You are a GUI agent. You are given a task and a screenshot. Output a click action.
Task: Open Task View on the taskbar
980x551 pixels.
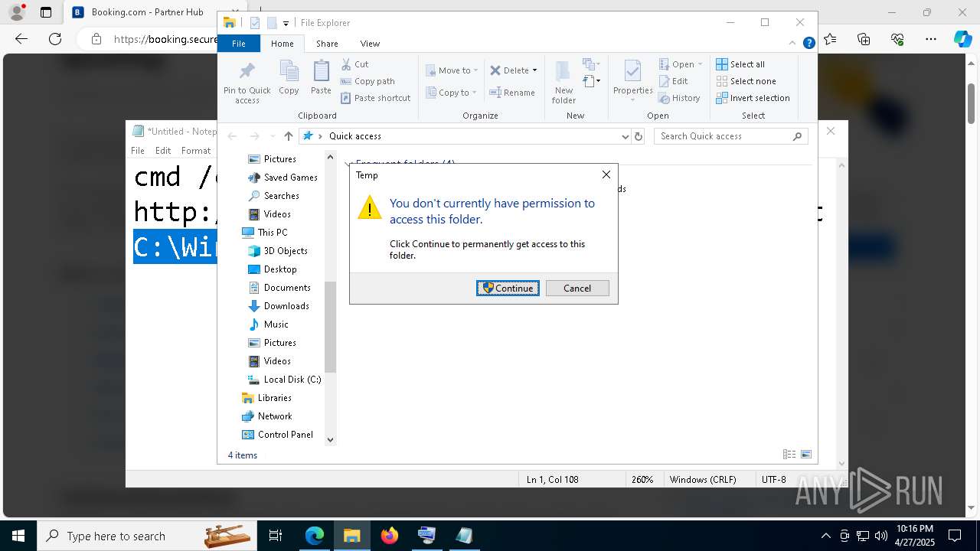(276, 536)
